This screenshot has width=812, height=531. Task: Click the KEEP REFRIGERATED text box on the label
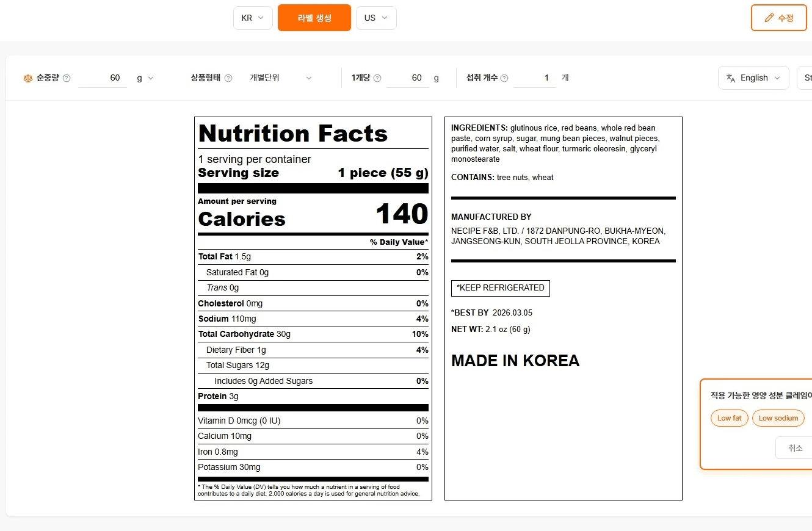(x=500, y=287)
